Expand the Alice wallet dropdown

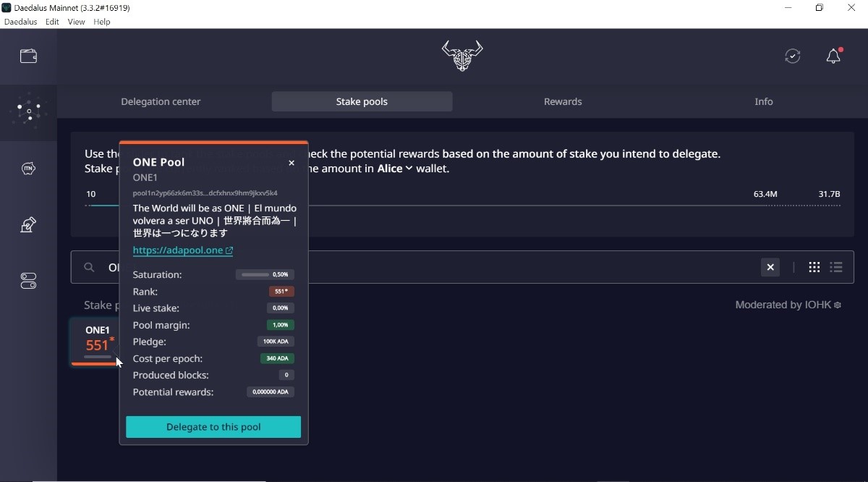click(395, 169)
